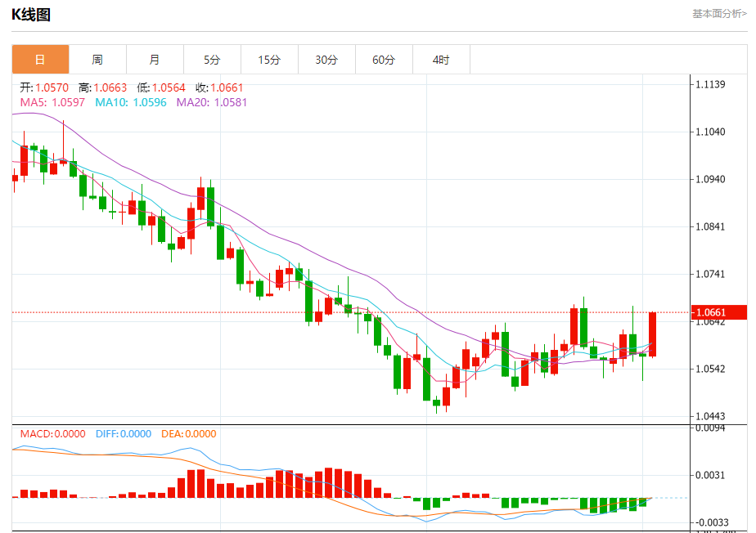This screenshot has height=533, width=756.
Task: Switch to the 周 weekly tab
Action: click(x=97, y=60)
